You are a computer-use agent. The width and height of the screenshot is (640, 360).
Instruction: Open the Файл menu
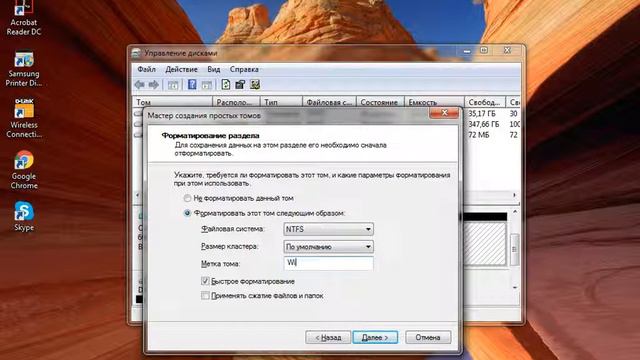(x=146, y=69)
